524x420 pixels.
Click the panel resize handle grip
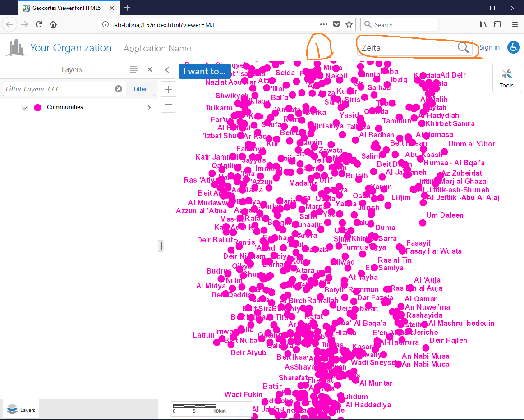[x=161, y=246]
